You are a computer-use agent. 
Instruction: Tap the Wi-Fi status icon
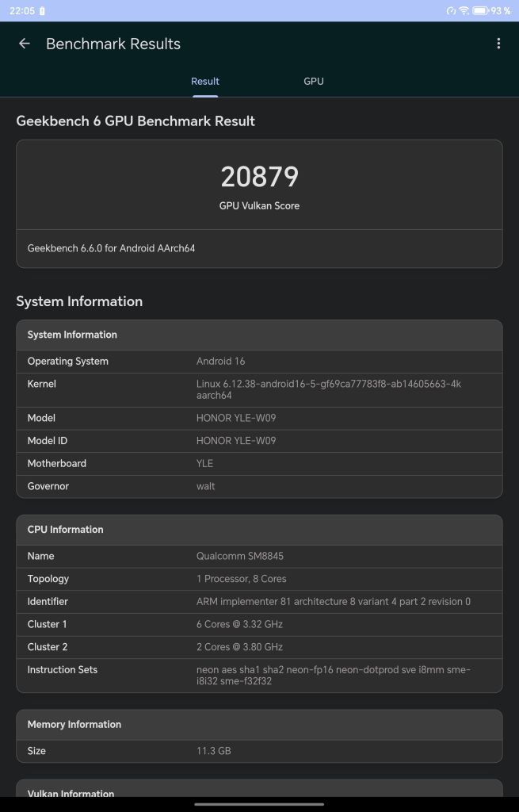(x=464, y=11)
